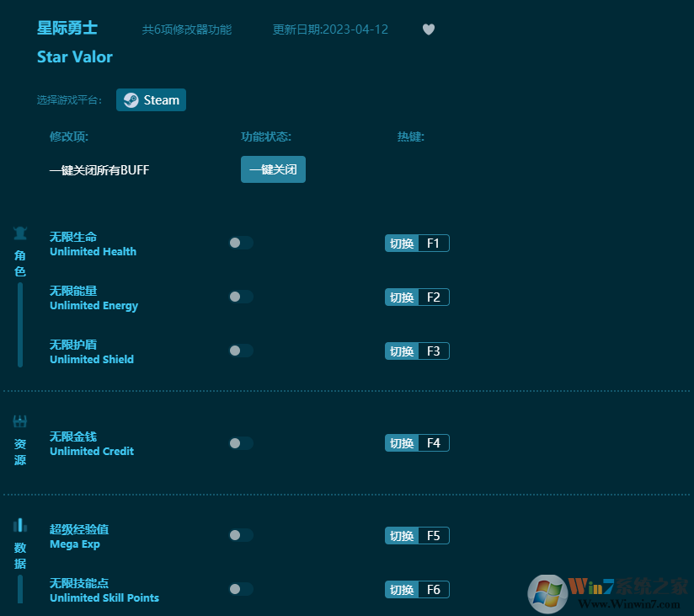Click the 切换 F2 hotkey button
The height and width of the screenshot is (616, 694).
(417, 297)
